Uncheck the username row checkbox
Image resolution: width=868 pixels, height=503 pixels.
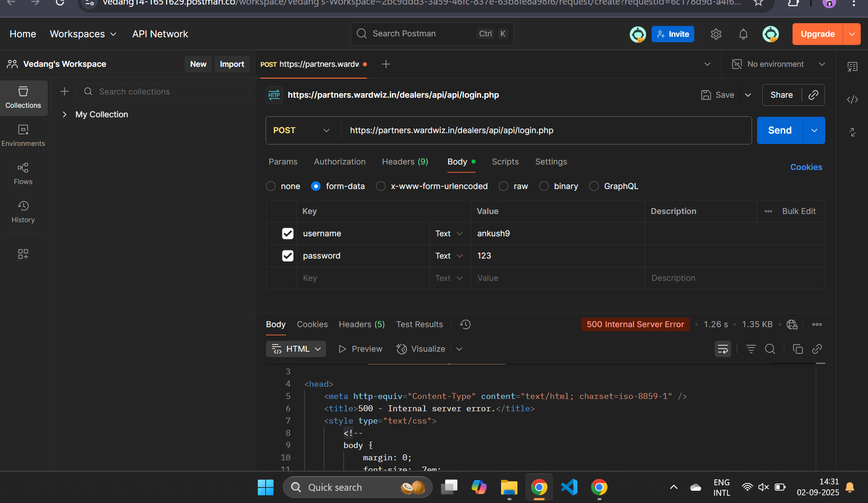tap(287, 234)
